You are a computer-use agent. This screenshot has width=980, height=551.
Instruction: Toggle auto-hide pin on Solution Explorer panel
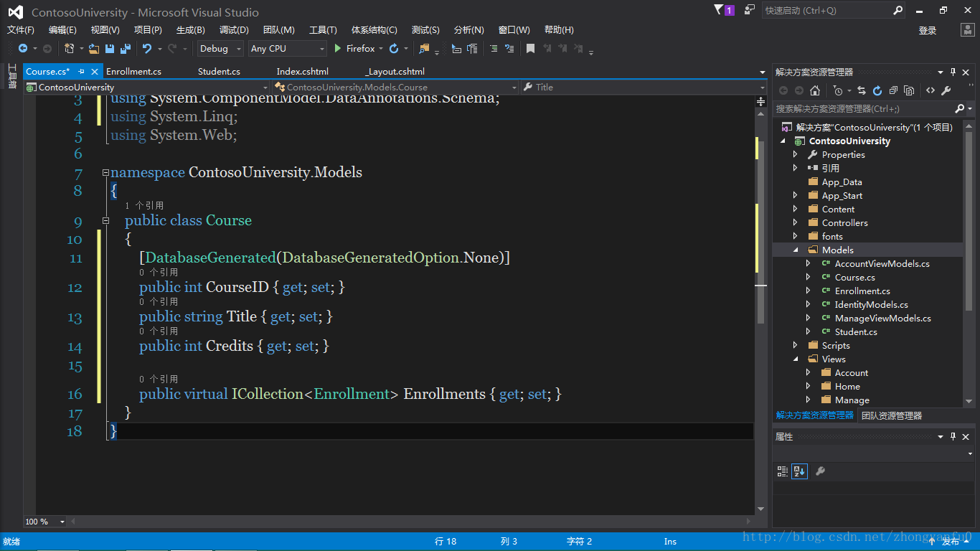click(x=953, y=72)
